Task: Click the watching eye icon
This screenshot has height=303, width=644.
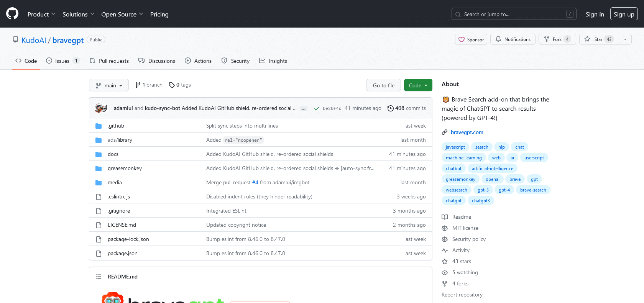Action: [x=445, y=272]
